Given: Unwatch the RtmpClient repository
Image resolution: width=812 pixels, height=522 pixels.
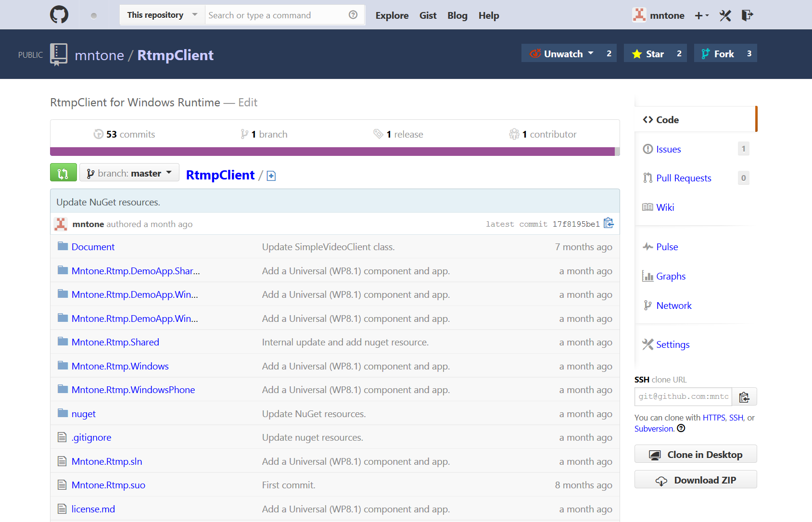Looking at the screenshot, I should point(562,53).
